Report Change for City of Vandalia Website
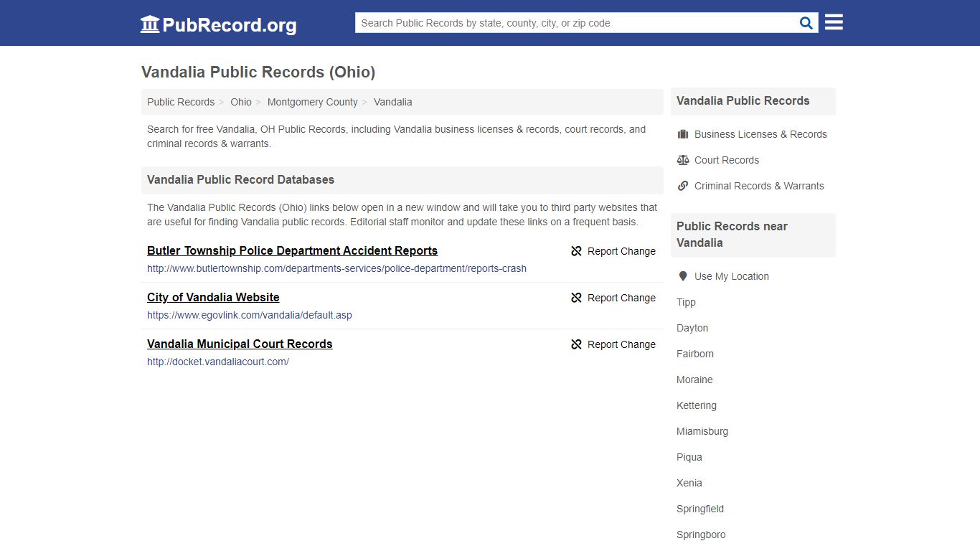Viewport: 980px width, 551px height. [613, 298]
